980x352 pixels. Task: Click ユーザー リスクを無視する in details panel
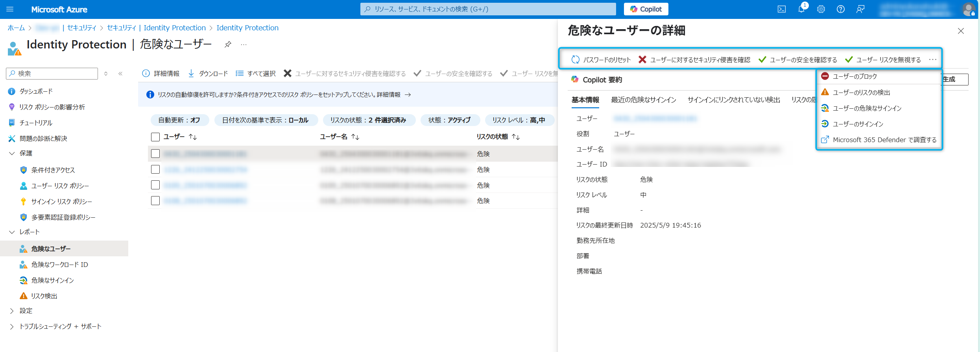click(x=883, y=60)
